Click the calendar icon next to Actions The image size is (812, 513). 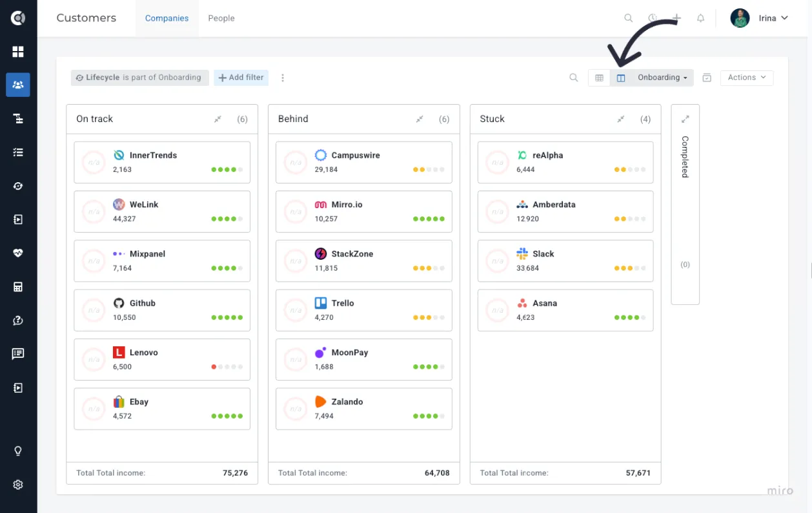[x=707, y=78]
